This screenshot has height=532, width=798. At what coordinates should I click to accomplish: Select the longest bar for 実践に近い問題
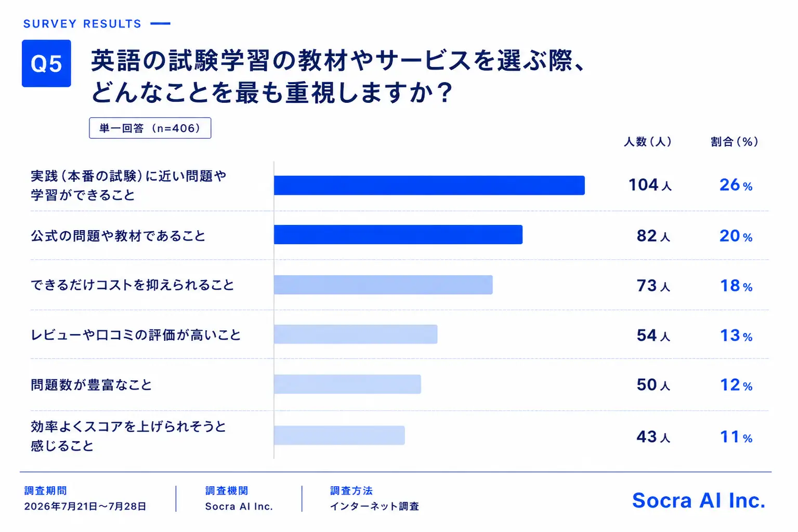click(429, 185)
